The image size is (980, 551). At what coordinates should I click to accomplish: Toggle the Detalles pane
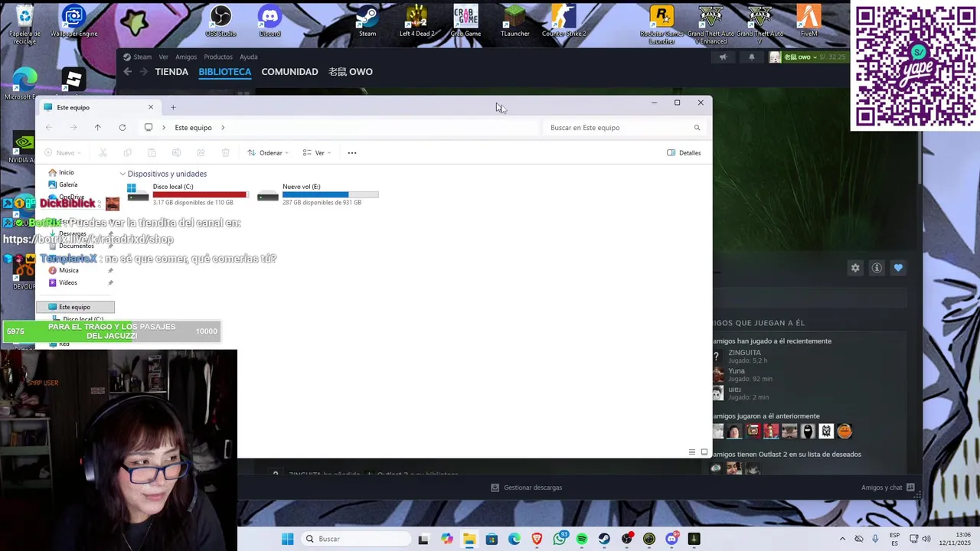[684, 153]
